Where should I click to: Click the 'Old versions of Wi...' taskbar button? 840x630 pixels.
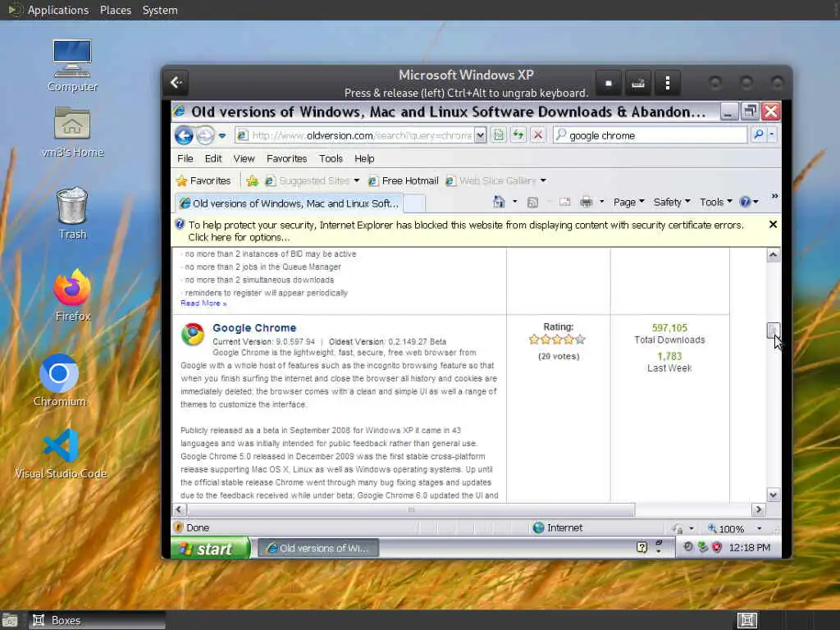coord(318,548)
